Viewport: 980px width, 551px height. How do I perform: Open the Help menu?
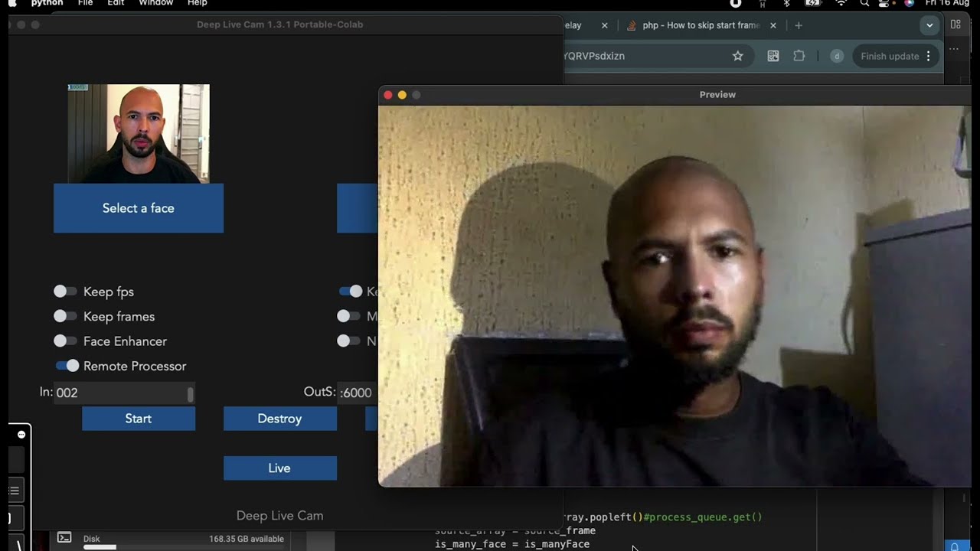coord(198,3)
